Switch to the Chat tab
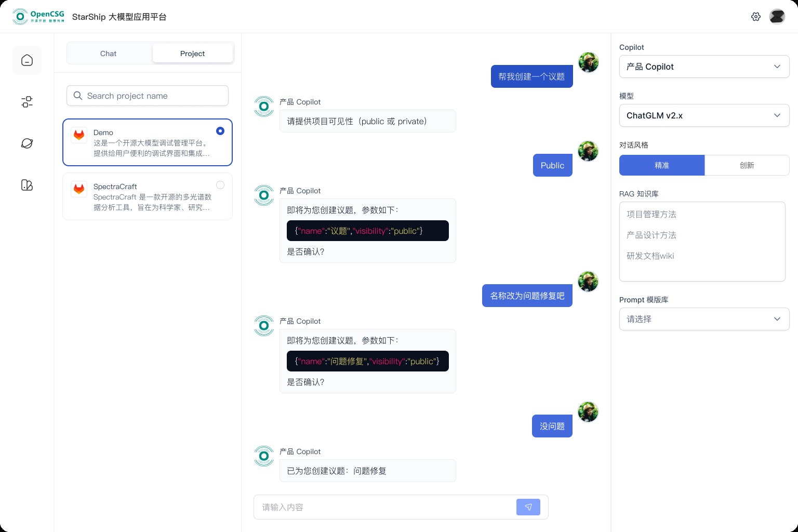 [109, 54]
